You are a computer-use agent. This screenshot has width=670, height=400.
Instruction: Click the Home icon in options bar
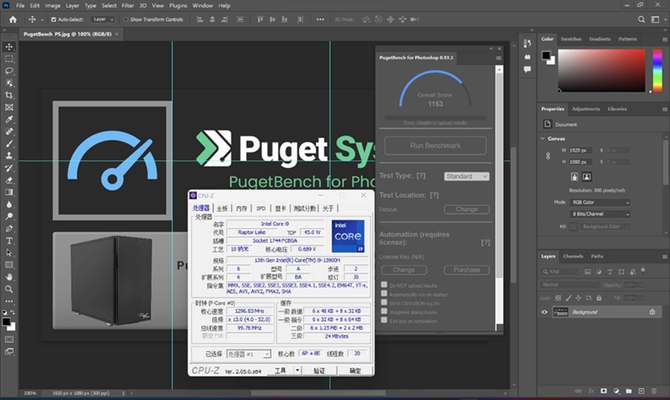(x=13, y=20)
